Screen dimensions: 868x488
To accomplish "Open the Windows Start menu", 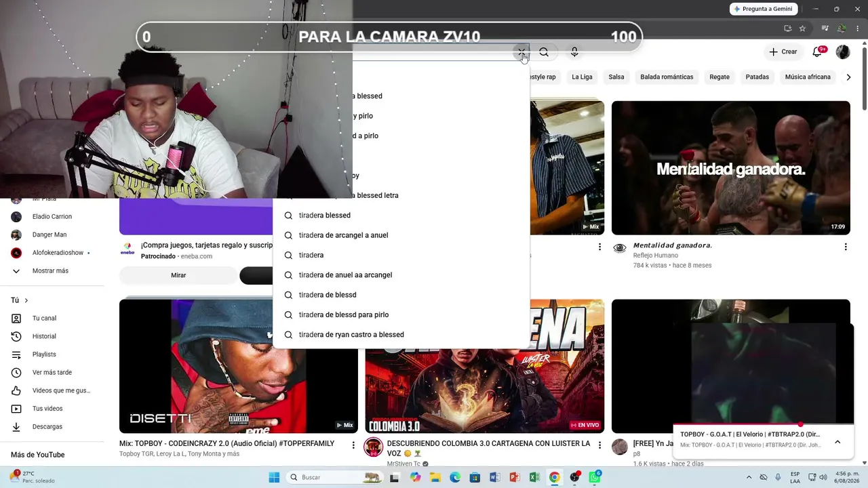I will [274, 477].
